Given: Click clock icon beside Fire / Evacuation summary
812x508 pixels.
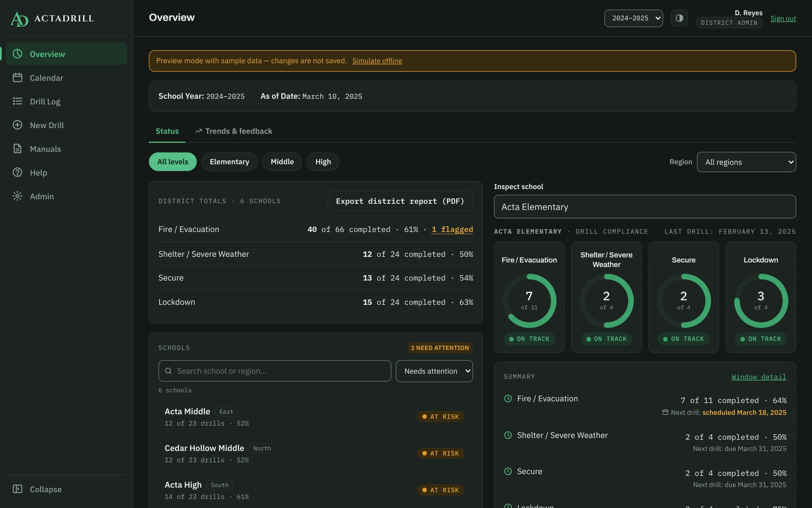Looking at the screenshot, I should point(508,398).
